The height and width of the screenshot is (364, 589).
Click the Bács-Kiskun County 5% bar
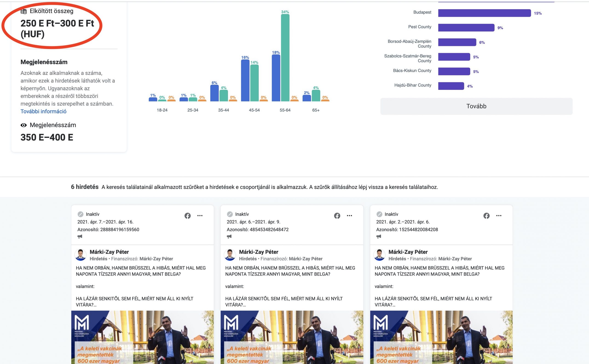coord(454,71)
